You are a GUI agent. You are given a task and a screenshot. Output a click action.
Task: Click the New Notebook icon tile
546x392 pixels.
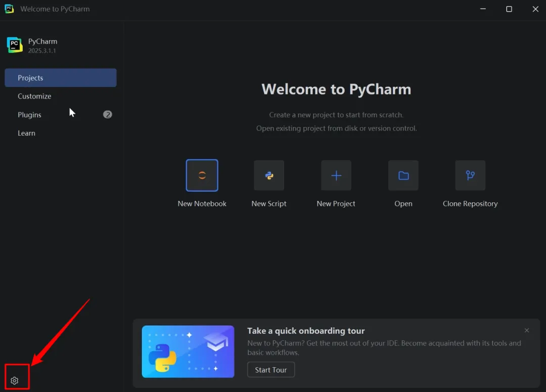pos(202,176)
